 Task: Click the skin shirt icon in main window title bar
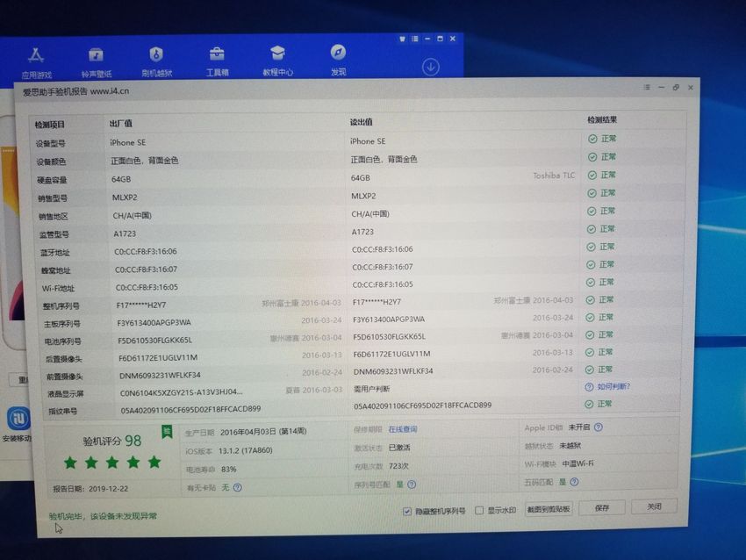(402, 39)
